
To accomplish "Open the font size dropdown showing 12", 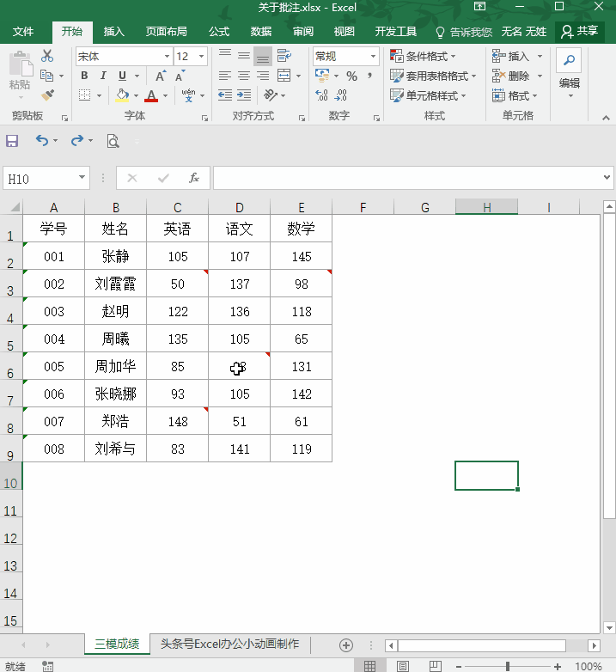I will pos(201,56).
